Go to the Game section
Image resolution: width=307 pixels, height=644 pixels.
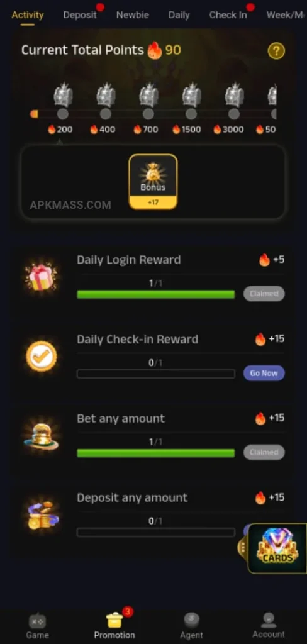[37, 626]
